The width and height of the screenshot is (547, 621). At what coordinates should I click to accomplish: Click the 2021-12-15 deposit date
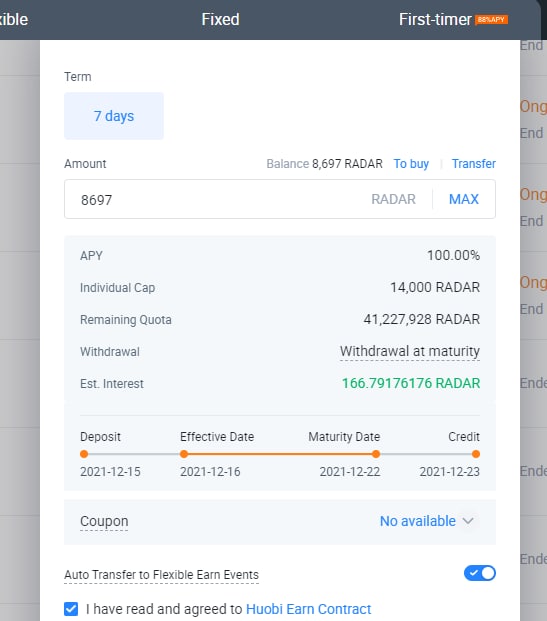click(x=110, y=472)
